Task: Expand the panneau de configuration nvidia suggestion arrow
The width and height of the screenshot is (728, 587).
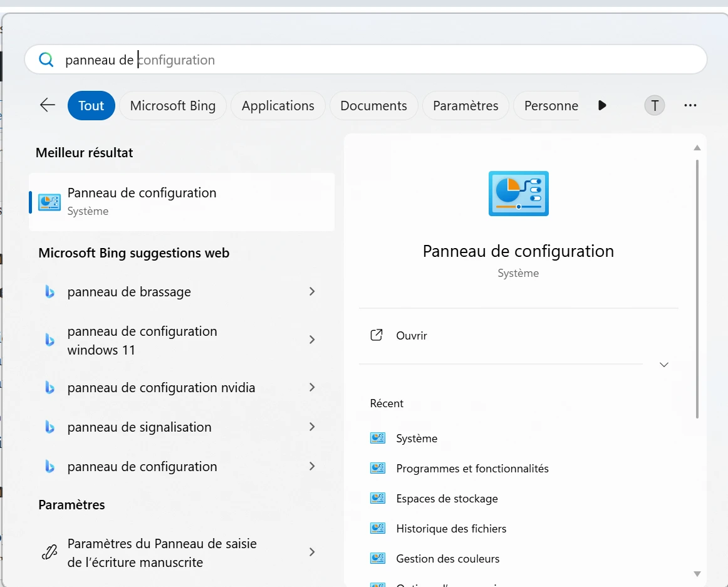Action: [312, 388]
